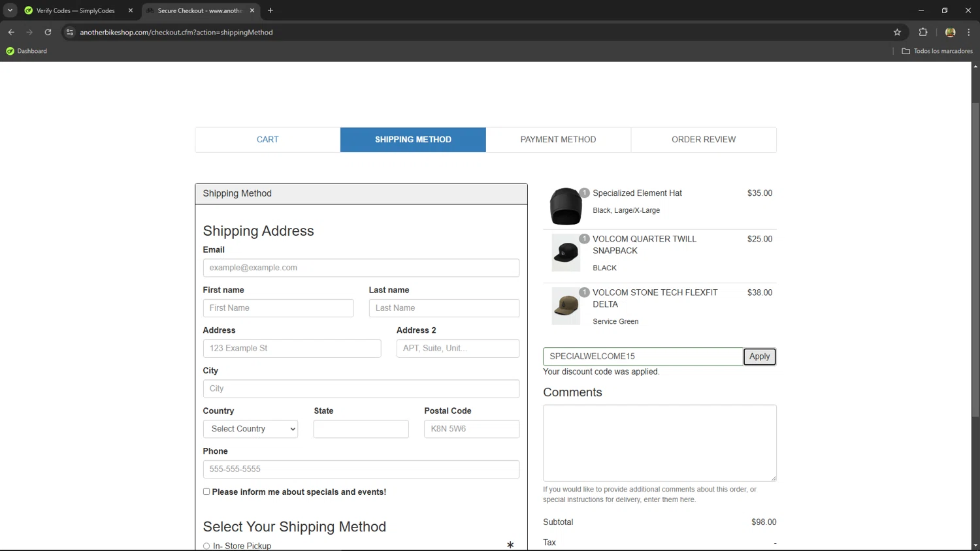Focus the Last Name field
980x551 pixels.
(444, 308)
